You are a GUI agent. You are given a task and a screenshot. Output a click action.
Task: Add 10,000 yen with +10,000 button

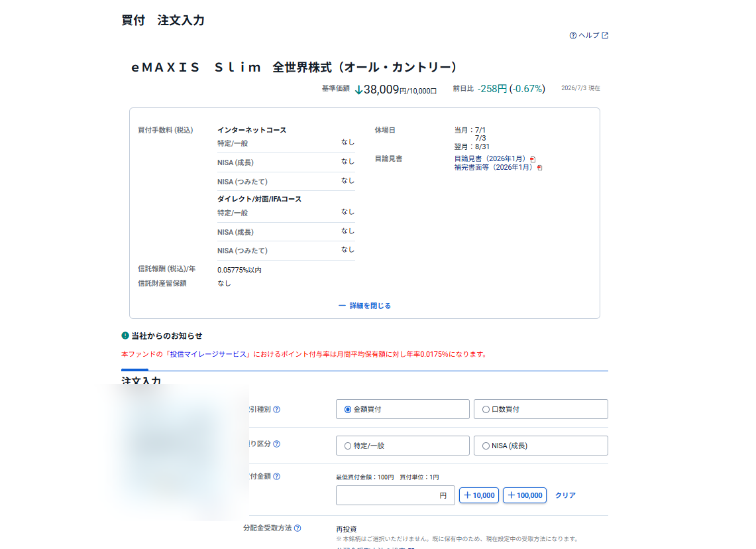click(x=479, y=495)
